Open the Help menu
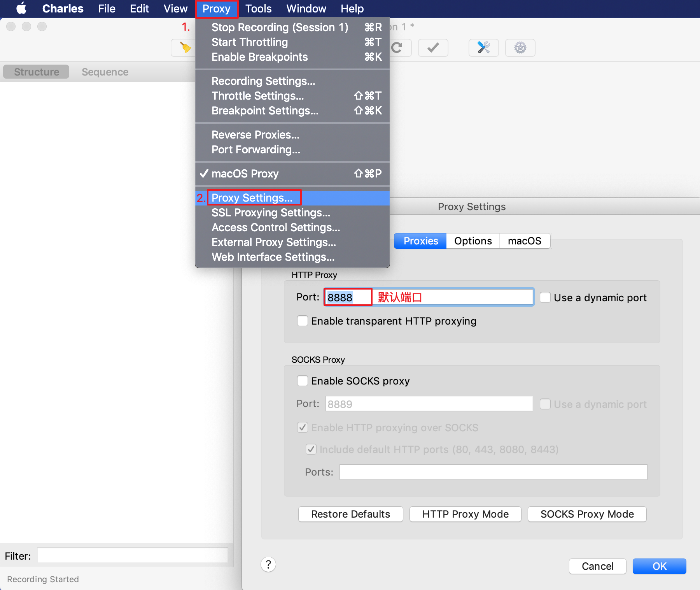Viewport: 700px width, 590px height. [x=352, y=9]
